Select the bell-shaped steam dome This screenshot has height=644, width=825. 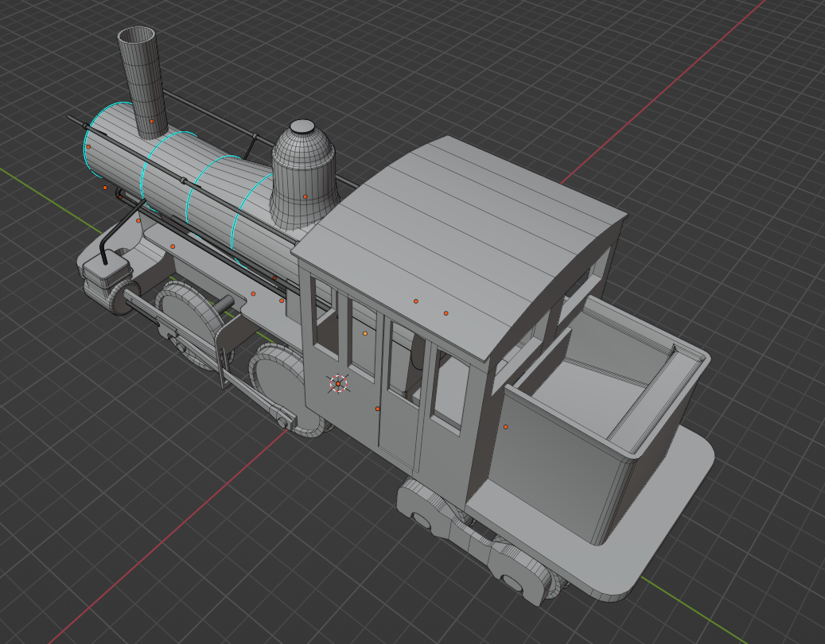click(304, 175)
